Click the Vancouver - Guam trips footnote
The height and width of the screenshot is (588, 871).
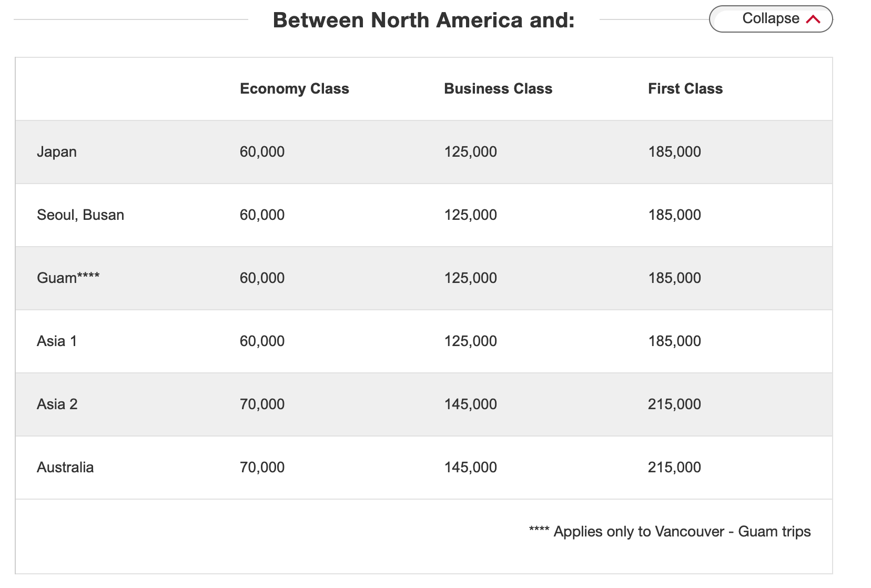tap(670, 532)
